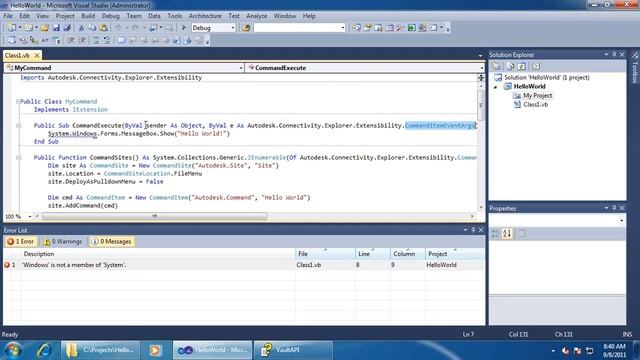
Task: Sort Error List by Line column
Action: click(x=373, y=254)
